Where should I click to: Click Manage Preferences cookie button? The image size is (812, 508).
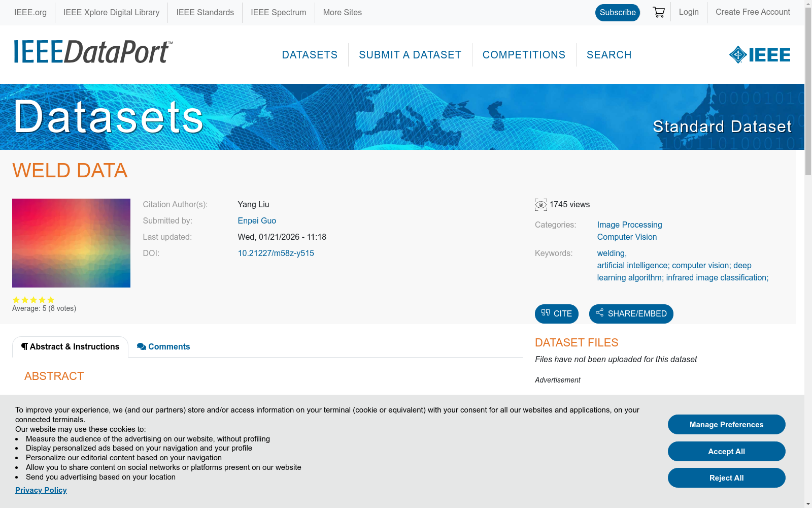(726, 425)
